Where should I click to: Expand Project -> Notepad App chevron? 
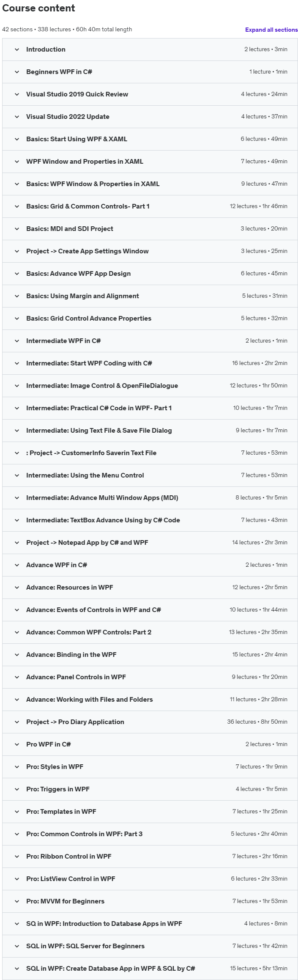click(17, 543)
